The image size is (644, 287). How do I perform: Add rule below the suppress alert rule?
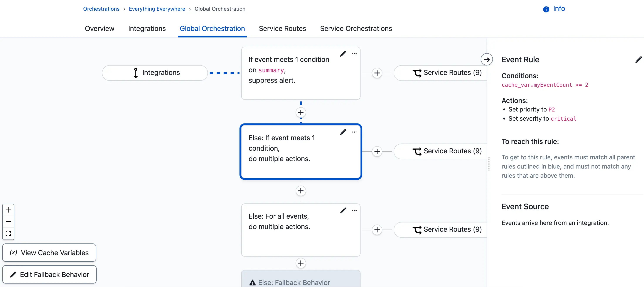301,113
